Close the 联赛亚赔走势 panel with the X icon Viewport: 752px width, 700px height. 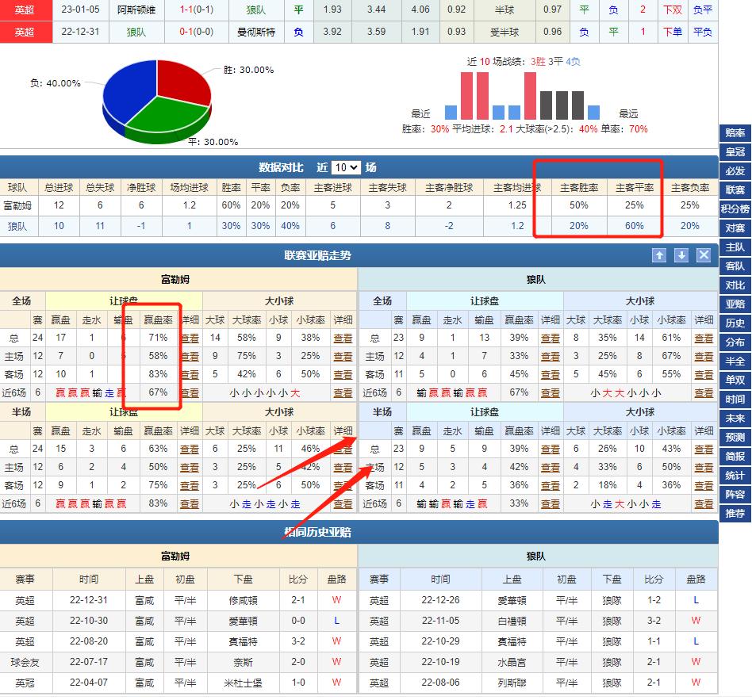704,255
